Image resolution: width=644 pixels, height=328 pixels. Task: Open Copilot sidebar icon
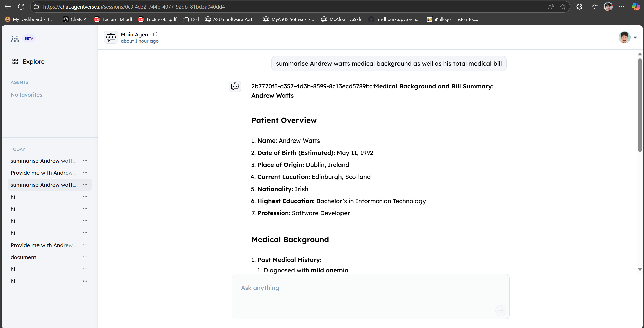(x=636, y=7)
